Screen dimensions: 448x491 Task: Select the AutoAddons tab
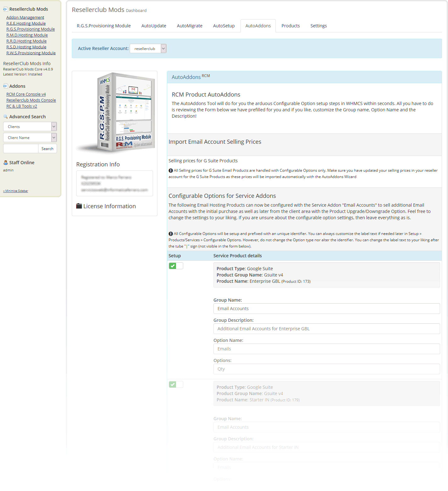click(x=258, y=26)
